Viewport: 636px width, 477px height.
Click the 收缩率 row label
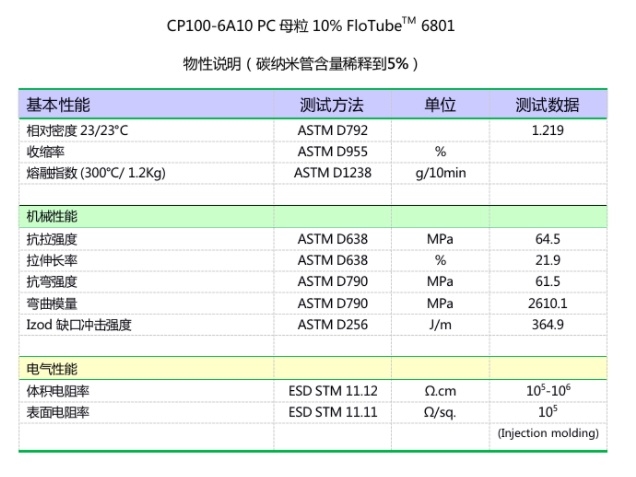(x=46, y=152)
